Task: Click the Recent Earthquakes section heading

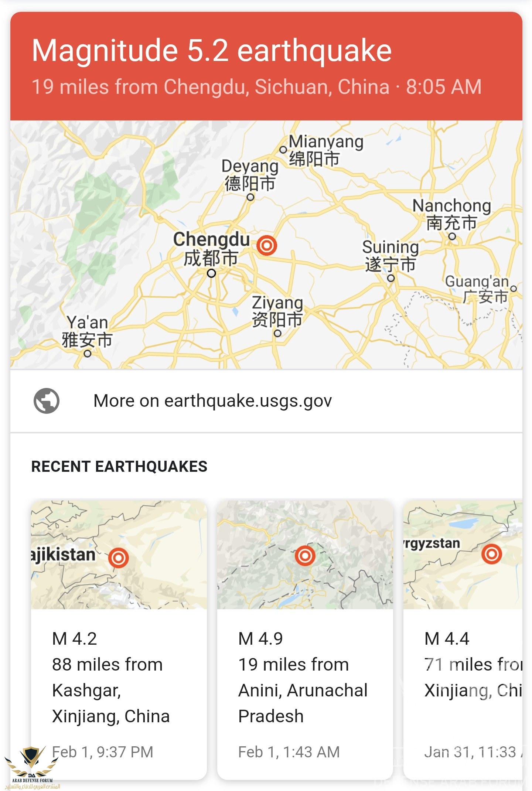Action: point(119,467)
